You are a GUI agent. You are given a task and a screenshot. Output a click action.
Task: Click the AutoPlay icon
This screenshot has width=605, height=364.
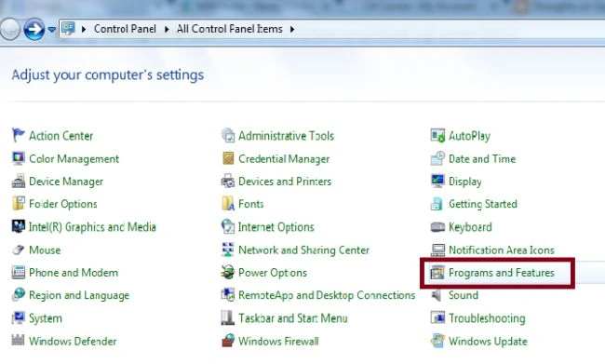click(437, 136)
